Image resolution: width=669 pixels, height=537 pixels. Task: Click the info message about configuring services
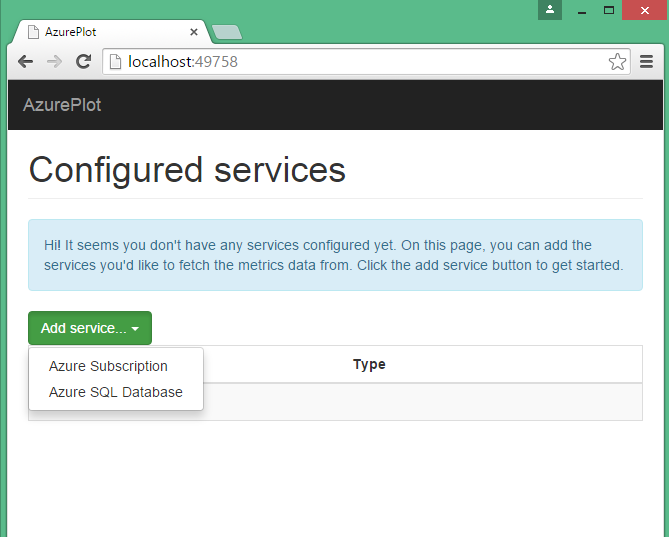click(x=335, y=255)
